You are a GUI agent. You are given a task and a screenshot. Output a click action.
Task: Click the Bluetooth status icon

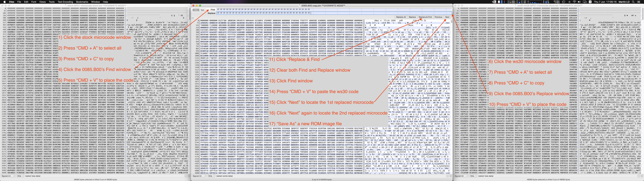click(569, 2)
